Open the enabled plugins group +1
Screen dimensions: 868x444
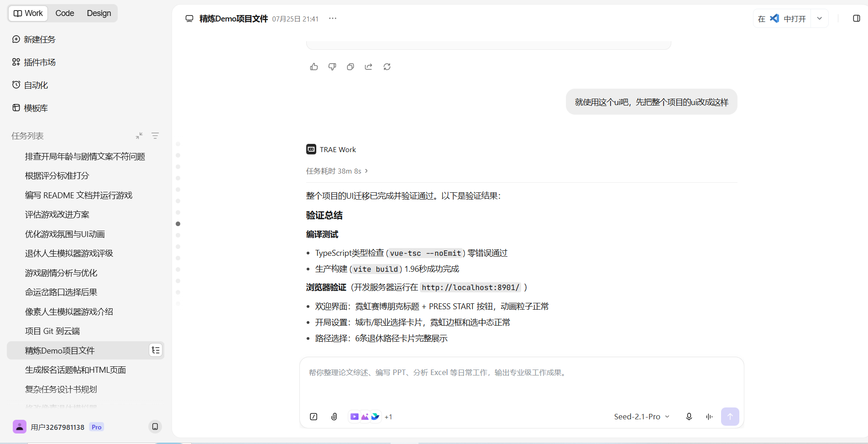(371, 417)
